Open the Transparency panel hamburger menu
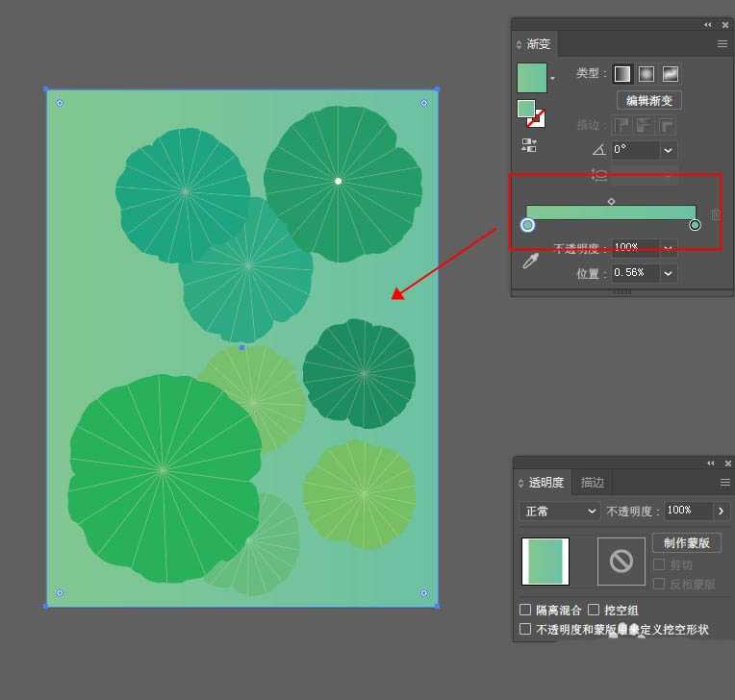 pyautogui.click(x=724, y=483)
